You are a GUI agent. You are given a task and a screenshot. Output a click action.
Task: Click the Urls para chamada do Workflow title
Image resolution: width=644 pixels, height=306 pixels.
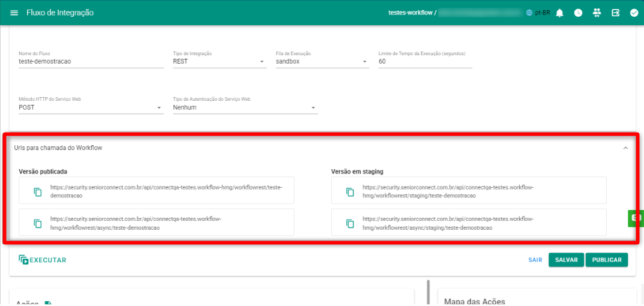58,148
